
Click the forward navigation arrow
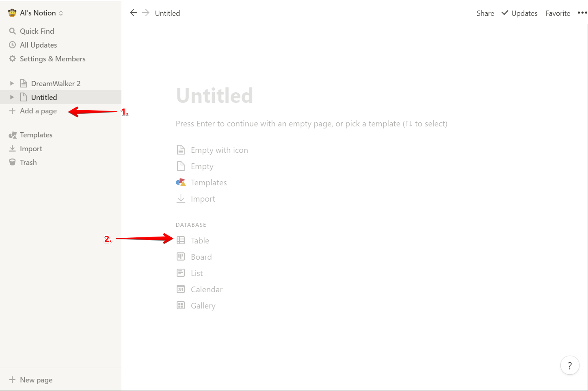[x=146, y=13]
